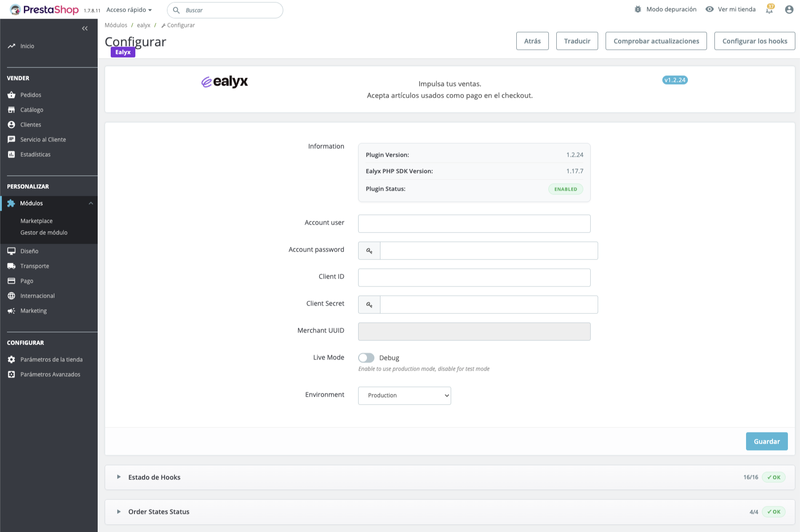This screenshot has height=532, width=800.
Task: Click the Client ID input field
Action: 474,278
